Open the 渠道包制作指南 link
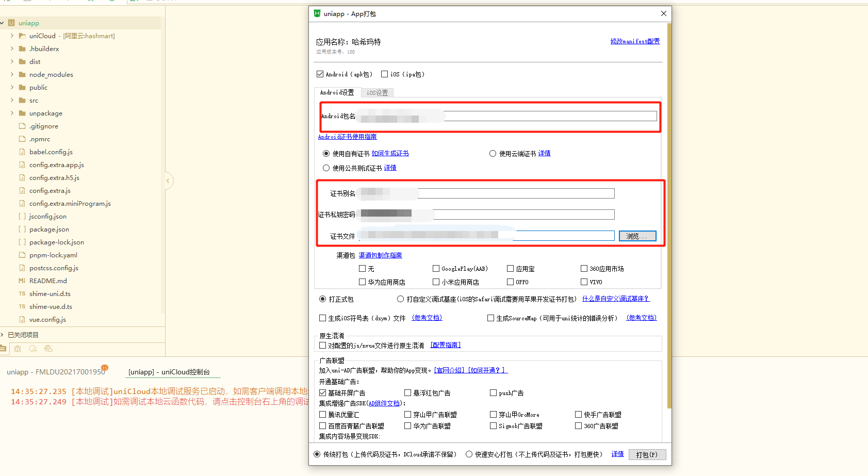The image size is (868, 476). [380, 255]
